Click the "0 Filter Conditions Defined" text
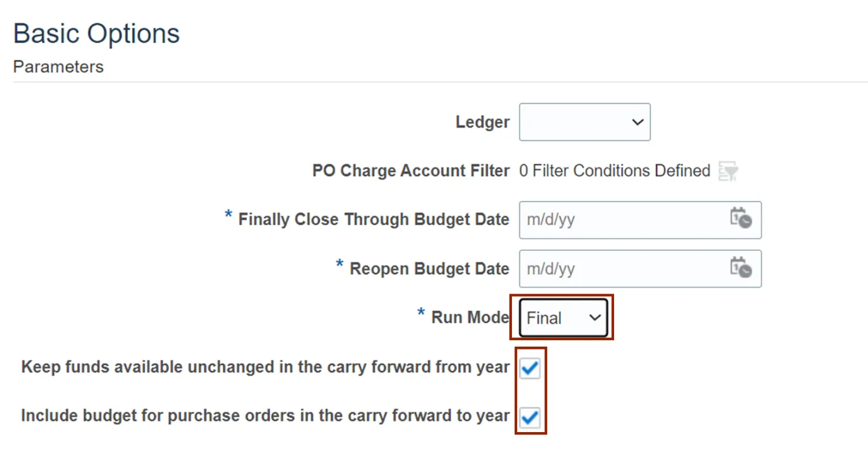This screenshot has height=450, width=868. click(x=615, y=171)
